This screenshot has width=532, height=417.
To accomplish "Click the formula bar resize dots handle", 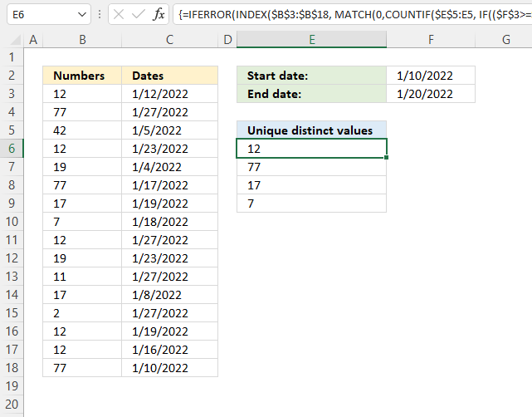I will coord(100,14).
